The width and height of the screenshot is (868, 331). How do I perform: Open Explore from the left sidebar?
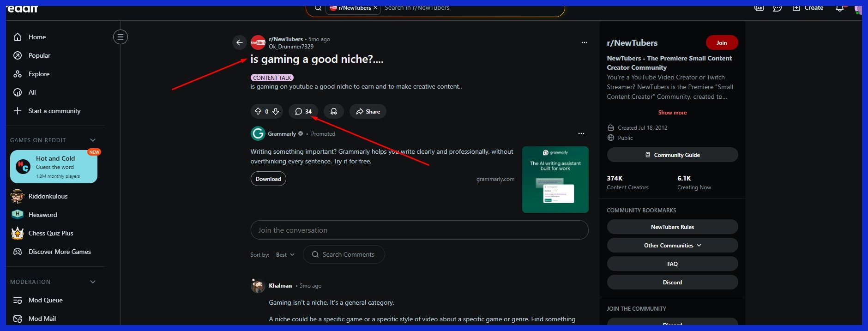click(39, 74)
